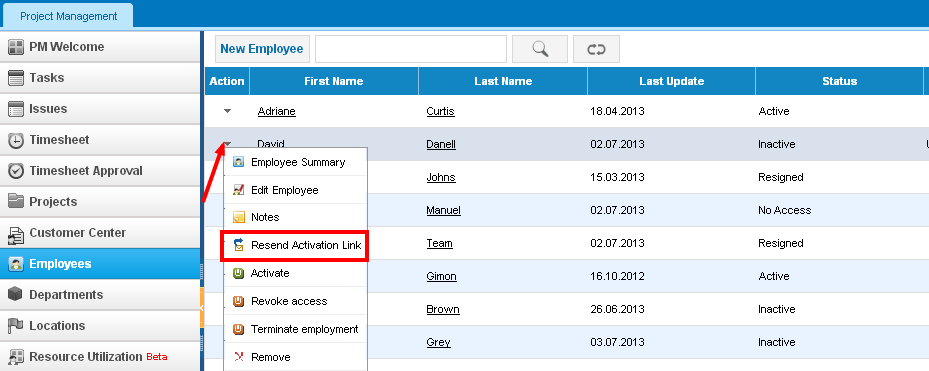This screenshot has width=929, height=371.
Task: Click Inactive status in Brown row
Action: (777, 309)
